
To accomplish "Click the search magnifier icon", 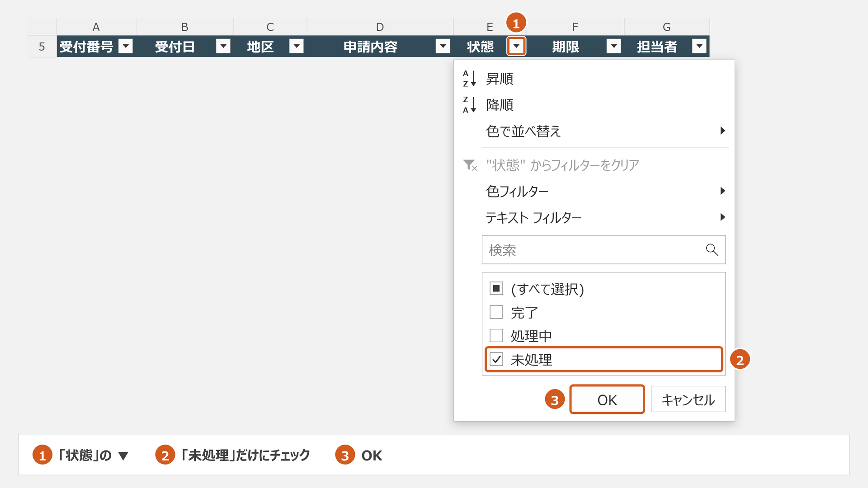I will 712,249.
